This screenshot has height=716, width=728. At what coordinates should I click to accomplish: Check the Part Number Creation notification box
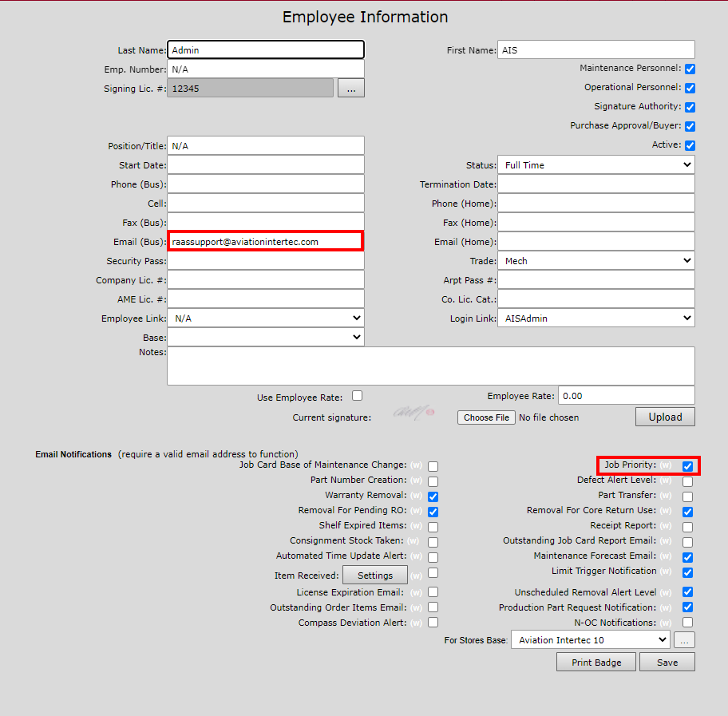pyautogui.click(x=433, y=481)
